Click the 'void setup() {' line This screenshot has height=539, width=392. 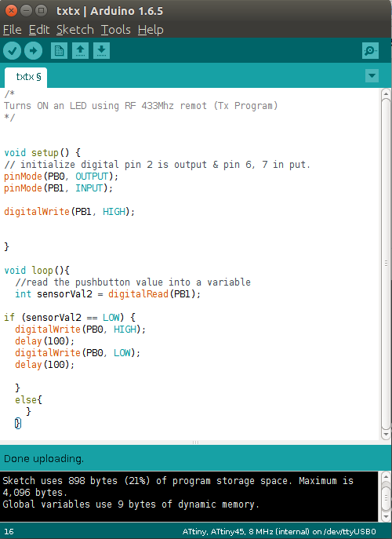(42, 153)
